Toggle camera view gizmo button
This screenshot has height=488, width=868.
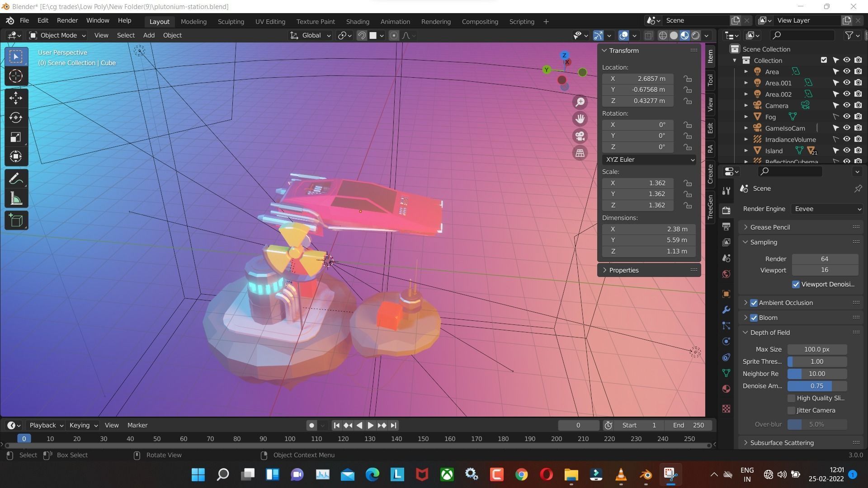[580, 136]
